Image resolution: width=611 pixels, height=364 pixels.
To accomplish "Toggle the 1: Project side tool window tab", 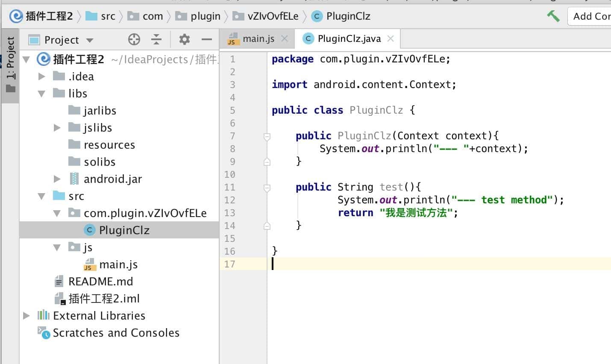I will [11, 65].
